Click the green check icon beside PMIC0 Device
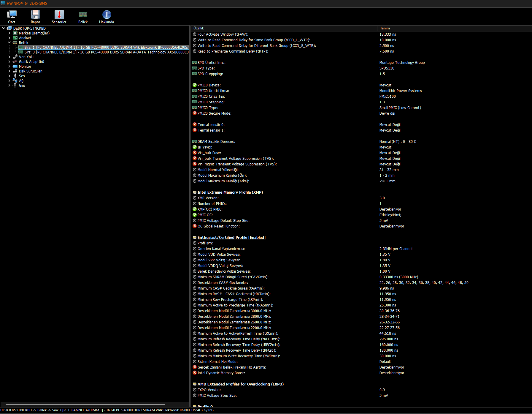Viewport: 532px width, 414px height. 195,85
